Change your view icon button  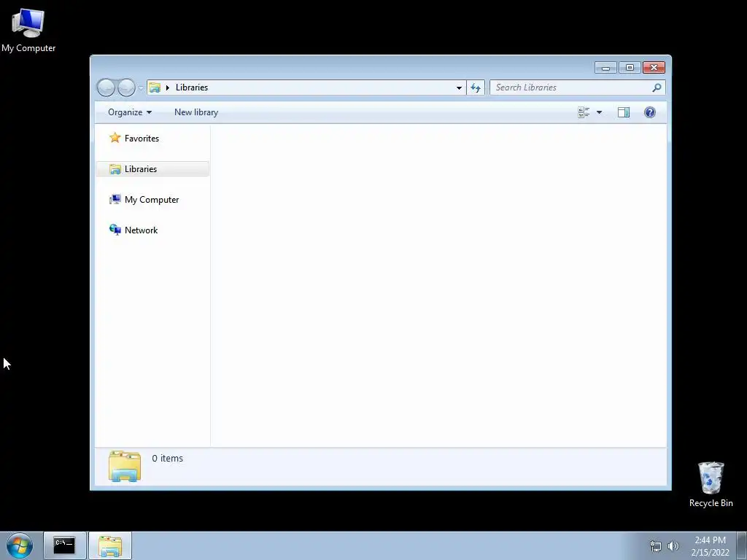click(x=584, y=112)
